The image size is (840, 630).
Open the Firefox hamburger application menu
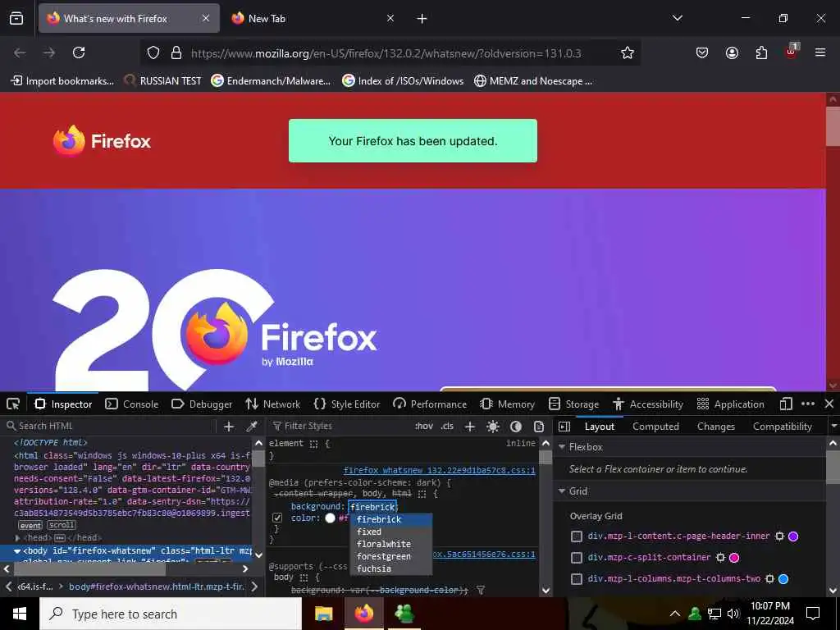coord(820,52)
